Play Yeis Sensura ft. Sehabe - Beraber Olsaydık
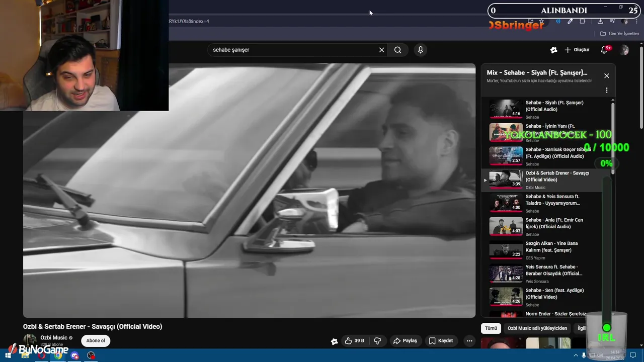The height and width of the screenshot is (362, 644). point(545,274)
